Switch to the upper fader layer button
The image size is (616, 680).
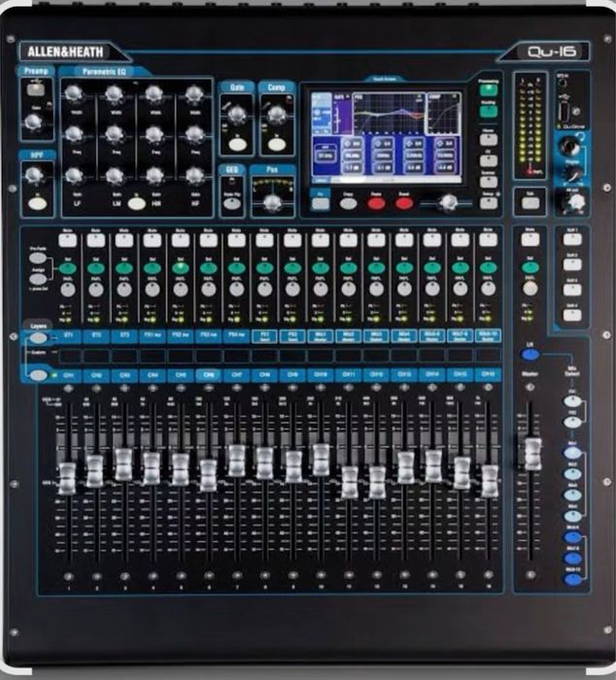pyautogui.click(x=38, y=337)
